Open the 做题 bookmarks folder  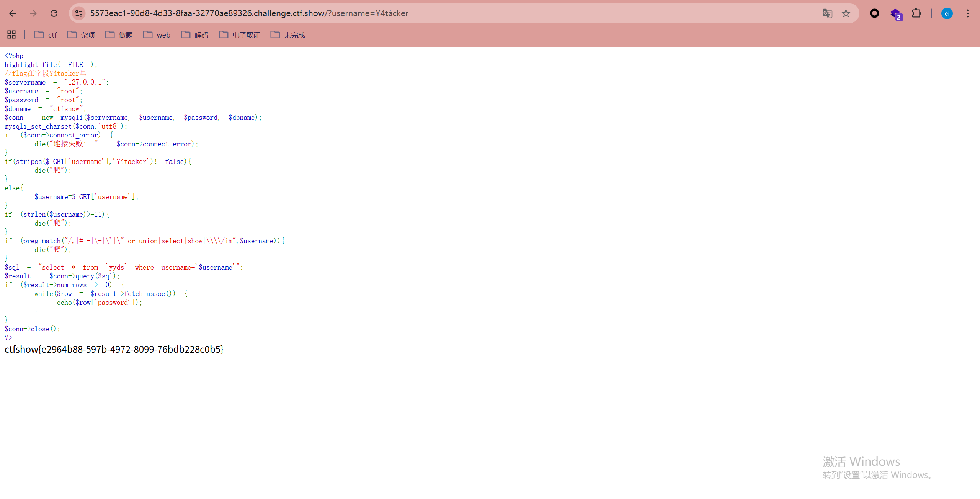coord(119,35)
